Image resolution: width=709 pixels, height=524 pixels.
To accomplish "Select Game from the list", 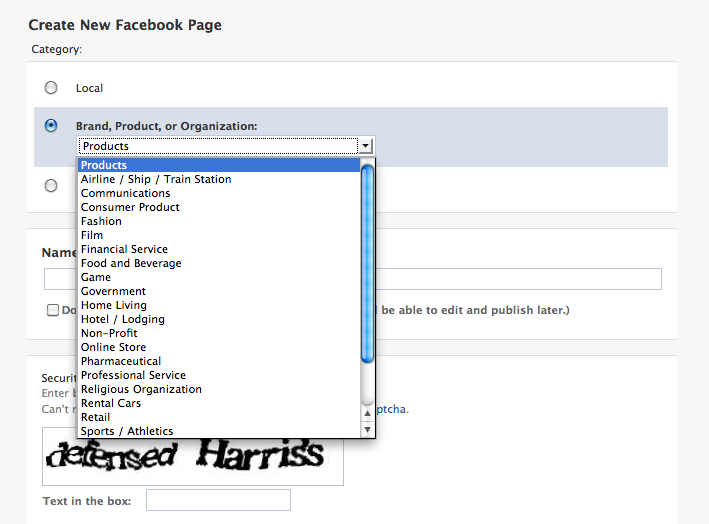I will coord(219,277).
